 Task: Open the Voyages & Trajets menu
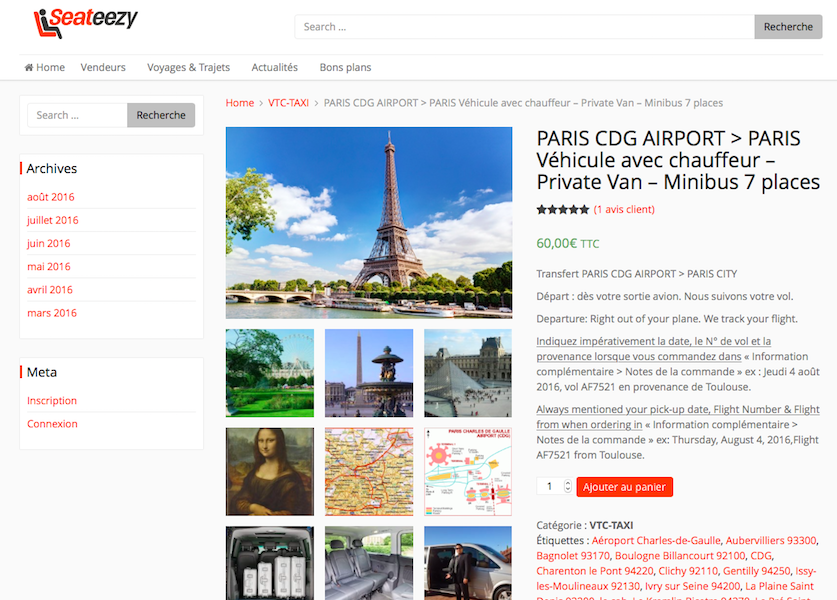[188, 67]
